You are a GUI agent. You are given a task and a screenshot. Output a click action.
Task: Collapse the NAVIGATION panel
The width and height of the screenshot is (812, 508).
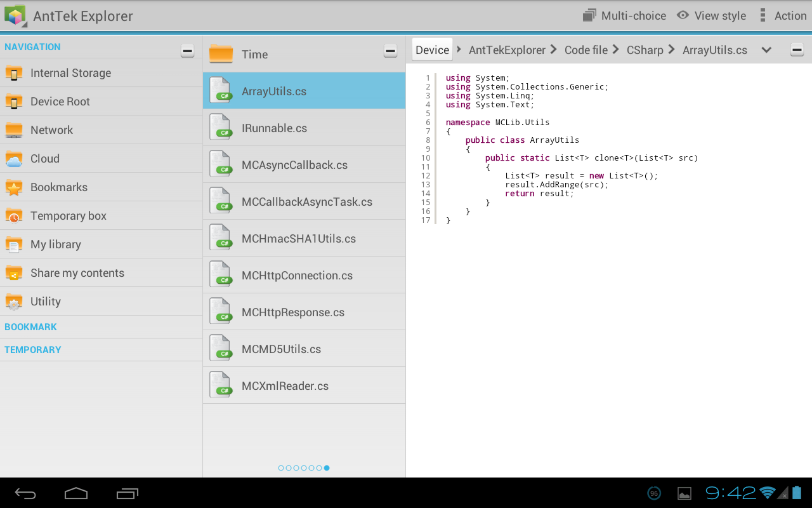pos(187,50)
